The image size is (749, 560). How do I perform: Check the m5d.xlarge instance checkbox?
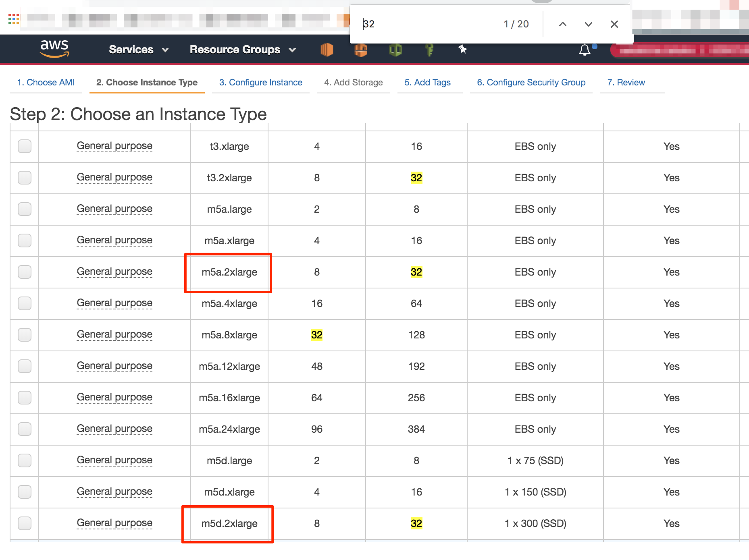[25, 492]
